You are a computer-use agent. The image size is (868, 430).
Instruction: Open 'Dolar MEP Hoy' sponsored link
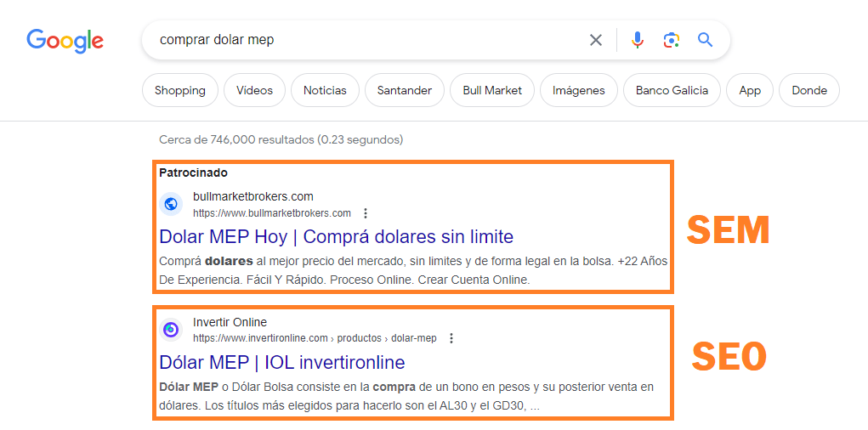tap(336, 235)
